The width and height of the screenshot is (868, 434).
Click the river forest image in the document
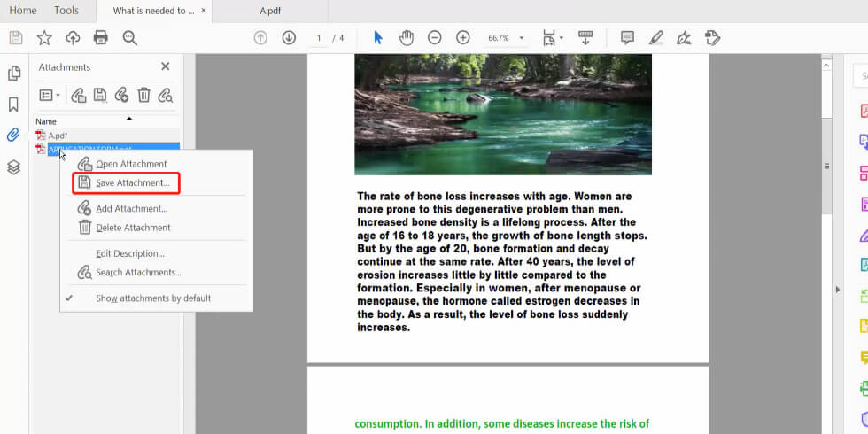(x=503, y=114)
